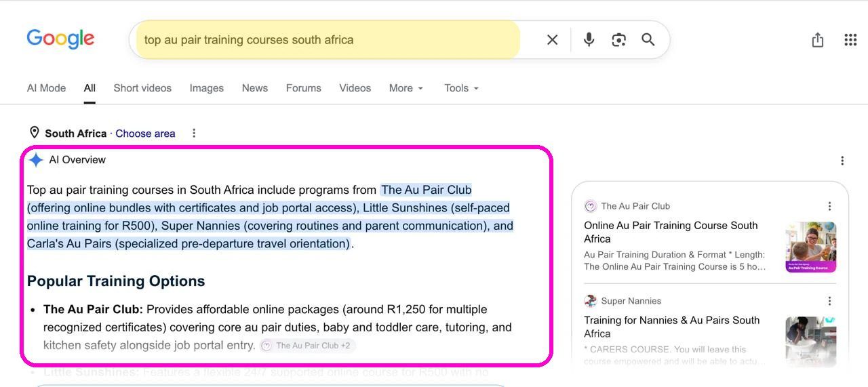The height and width of the screenshot is (387, 868).
Task: Click the highlighted 'Carla's Au Pairs' sentence
Action: 189,244
